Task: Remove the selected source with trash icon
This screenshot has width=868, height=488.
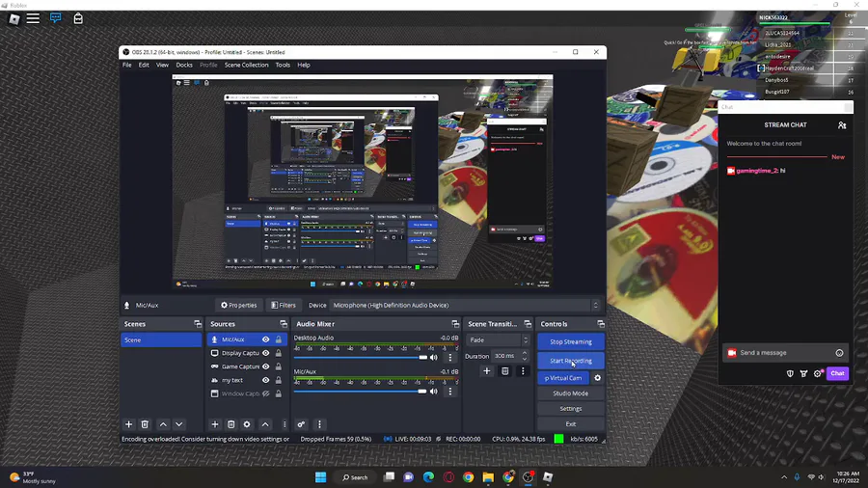Action: (231, 424)
